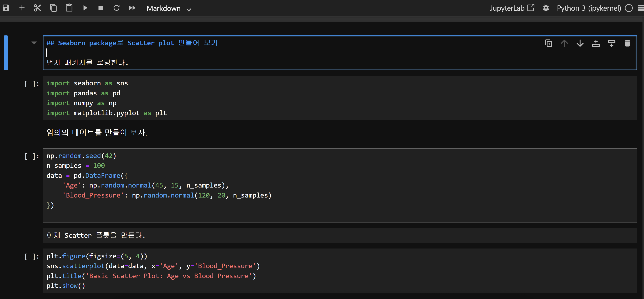Cut the selected cell with scissors icon

click(37, 8)
